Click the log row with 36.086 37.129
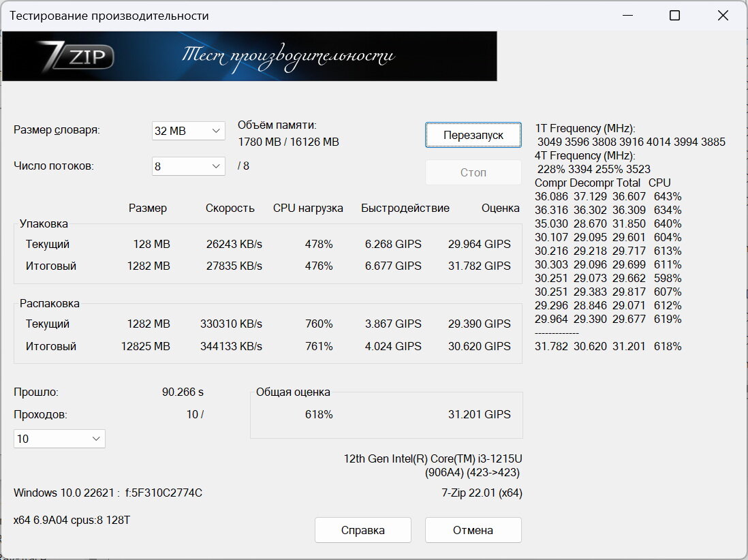The image size is (748, 560). pyautogui.click(x=608, y=196)
